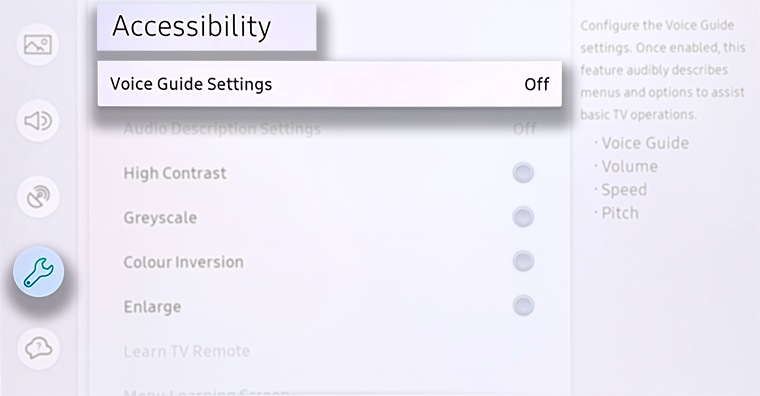The width and height of the screenshot is (760, 396).
Task: Open Learn TV Remote
Action: (187, 351)
